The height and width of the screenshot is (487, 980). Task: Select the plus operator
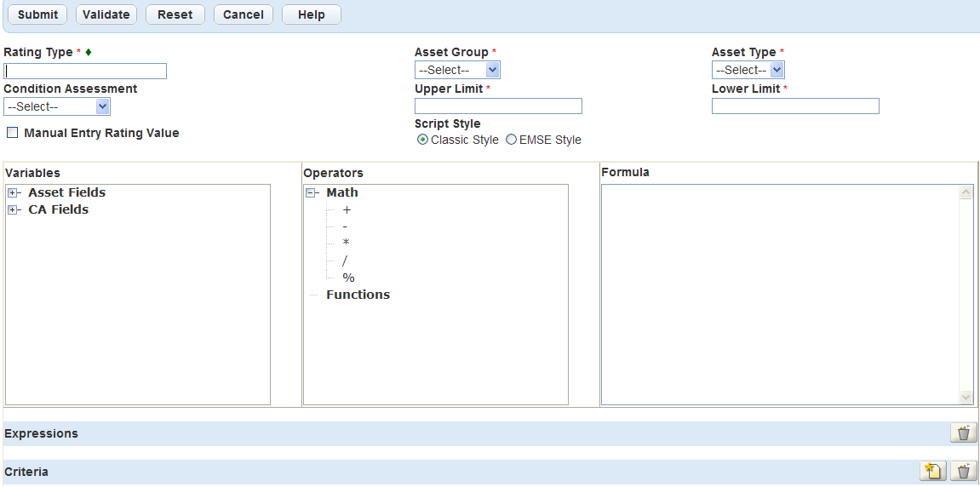tap(347, 210)
